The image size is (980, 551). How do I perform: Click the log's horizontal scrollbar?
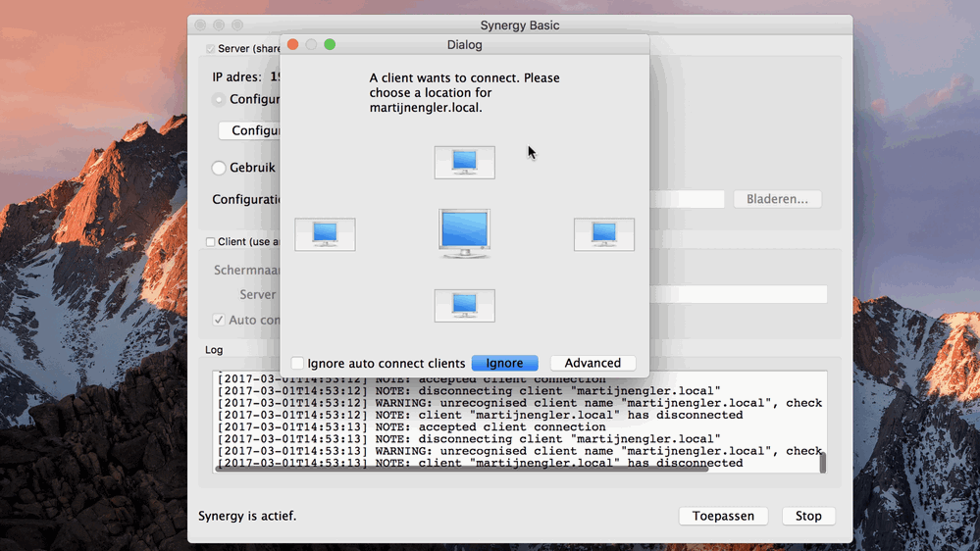462,469
